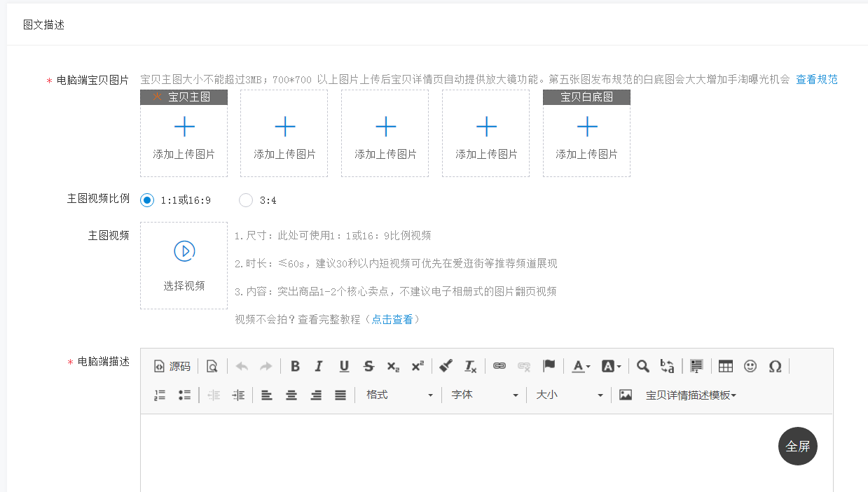Add image in the fourth upload slot

[485, 133]
